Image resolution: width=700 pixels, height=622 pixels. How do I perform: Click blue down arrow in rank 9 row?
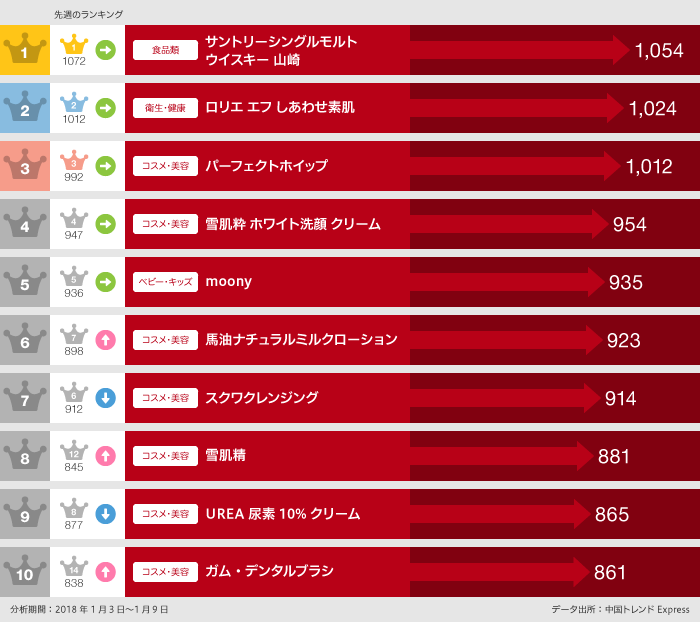[x=105, y=514]
